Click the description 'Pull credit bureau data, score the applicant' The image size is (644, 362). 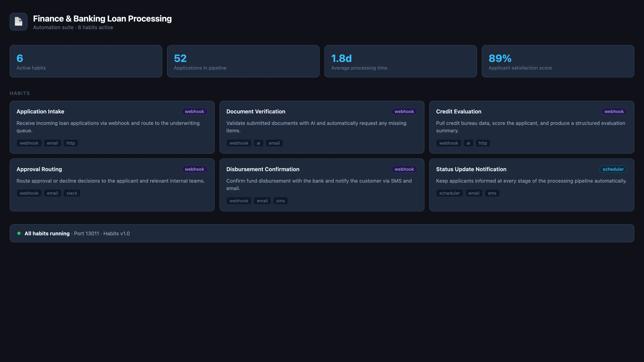coord(530,127)
